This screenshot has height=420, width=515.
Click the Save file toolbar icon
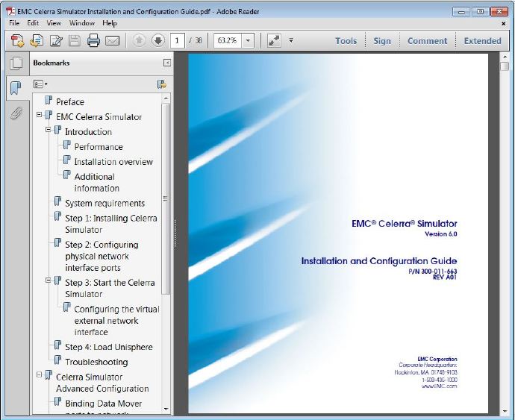[x=75, y=41]
